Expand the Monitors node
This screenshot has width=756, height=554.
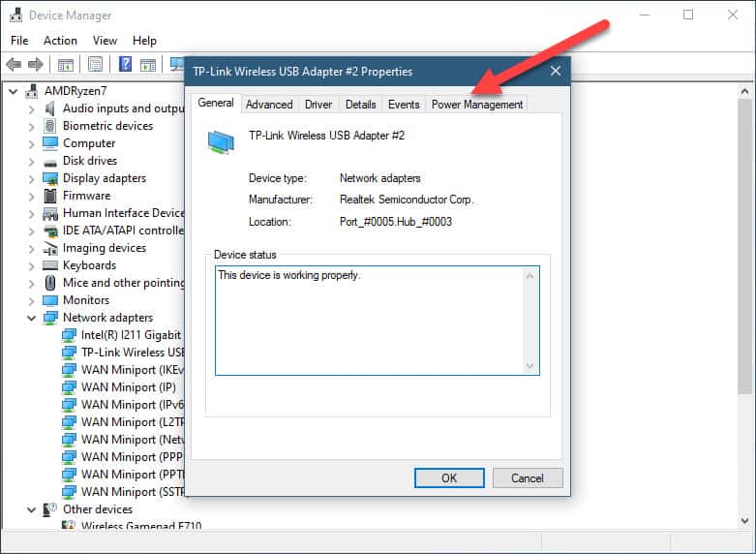(31, 301)
